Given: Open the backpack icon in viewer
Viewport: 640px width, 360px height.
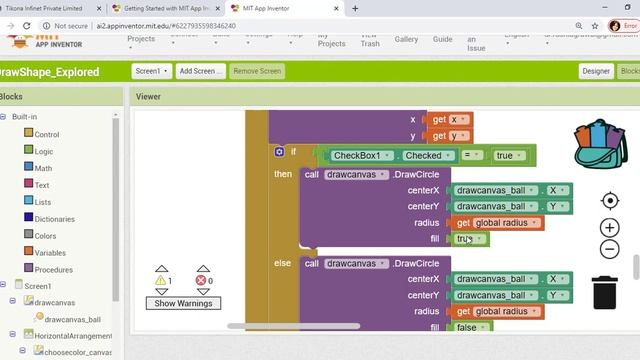Looking at the screenshot, I should click(x=600, y=144).
